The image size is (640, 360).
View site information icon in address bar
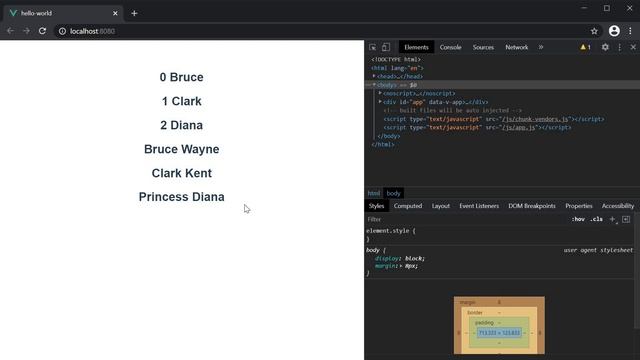(62, 31)
